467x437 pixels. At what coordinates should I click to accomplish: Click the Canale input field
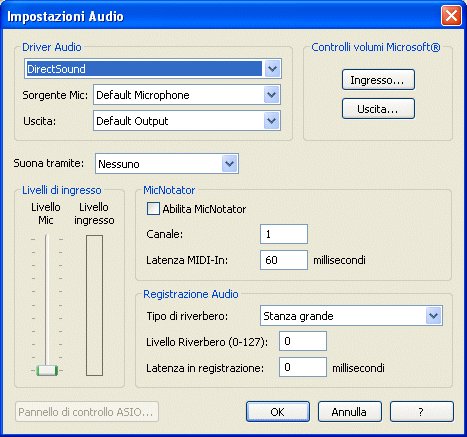(284, 234)
